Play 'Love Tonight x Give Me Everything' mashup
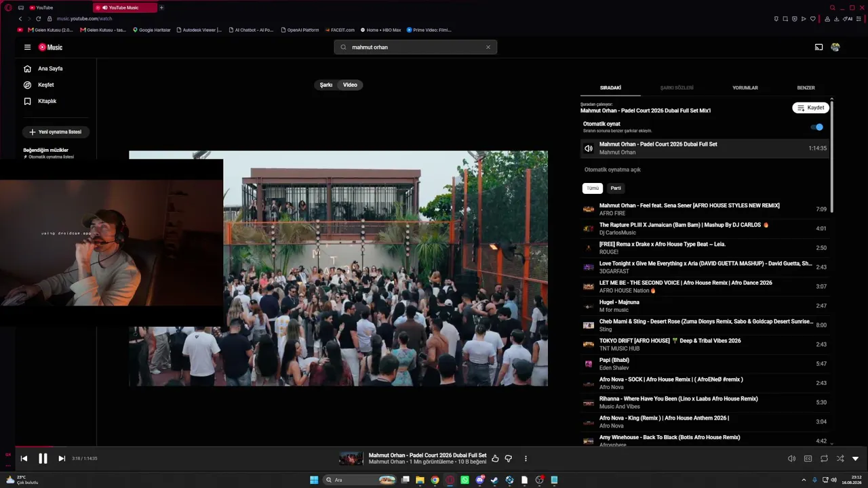This screenshot has height=488, width=868. click(x=705, y=267)
